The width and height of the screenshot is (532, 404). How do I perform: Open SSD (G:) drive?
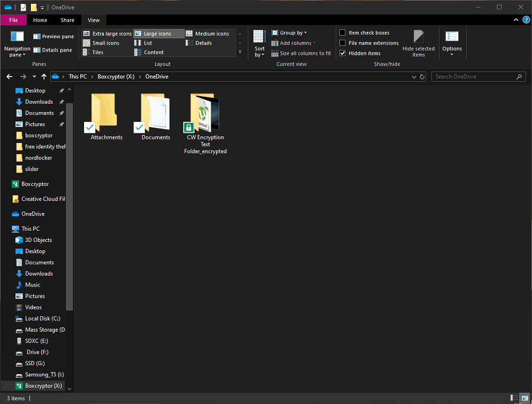(x=35, y=363)
